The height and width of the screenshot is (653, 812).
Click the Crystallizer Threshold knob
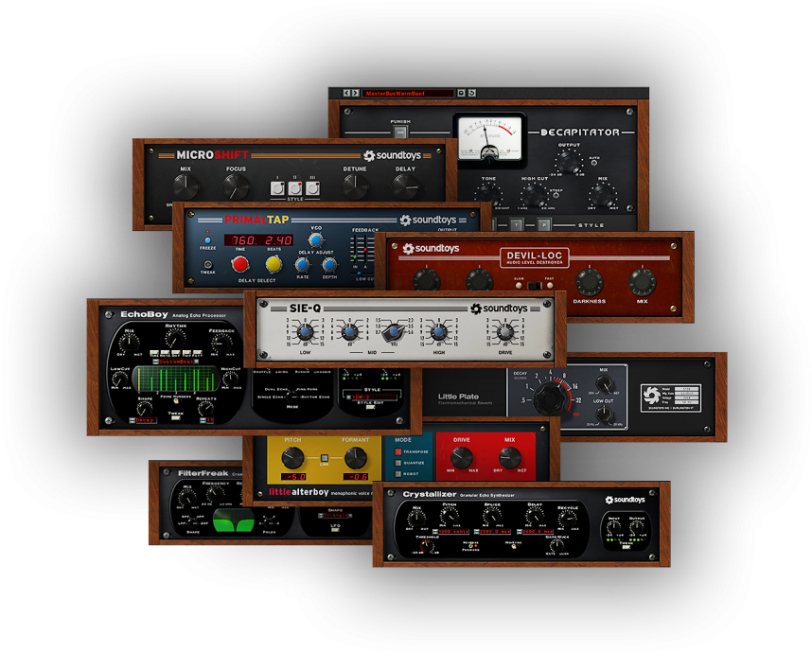click(x=427, y=545)
